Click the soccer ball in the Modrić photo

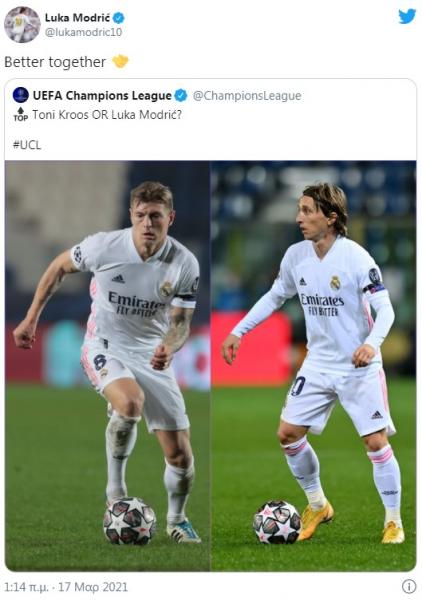tap(277, 522)
